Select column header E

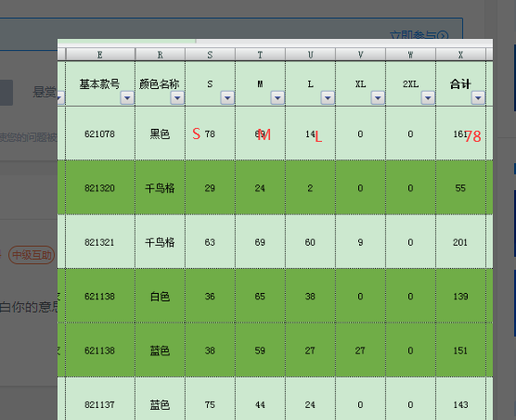[x=100, y=55]
